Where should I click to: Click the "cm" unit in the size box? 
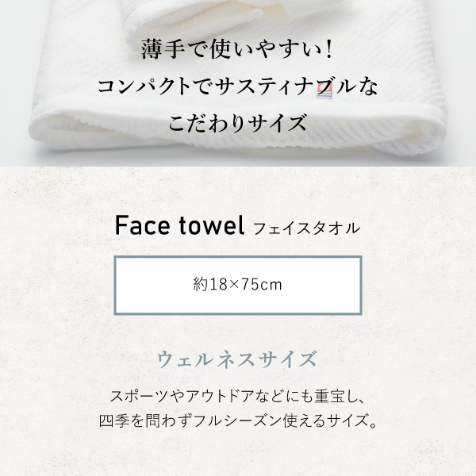pos(271,285)
